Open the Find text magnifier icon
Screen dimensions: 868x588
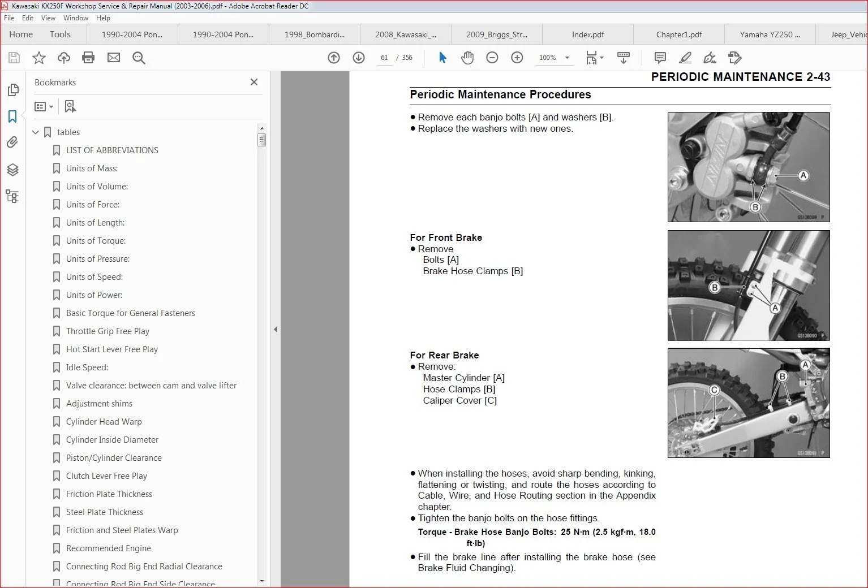point(139,58)
